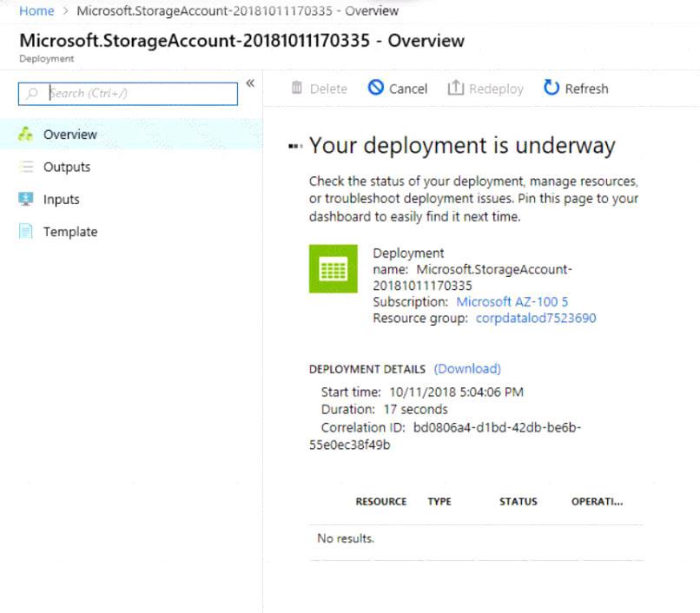Refresh the deployment overview
The width and height of the screenshot is (700, 613).
click(576, 88)
